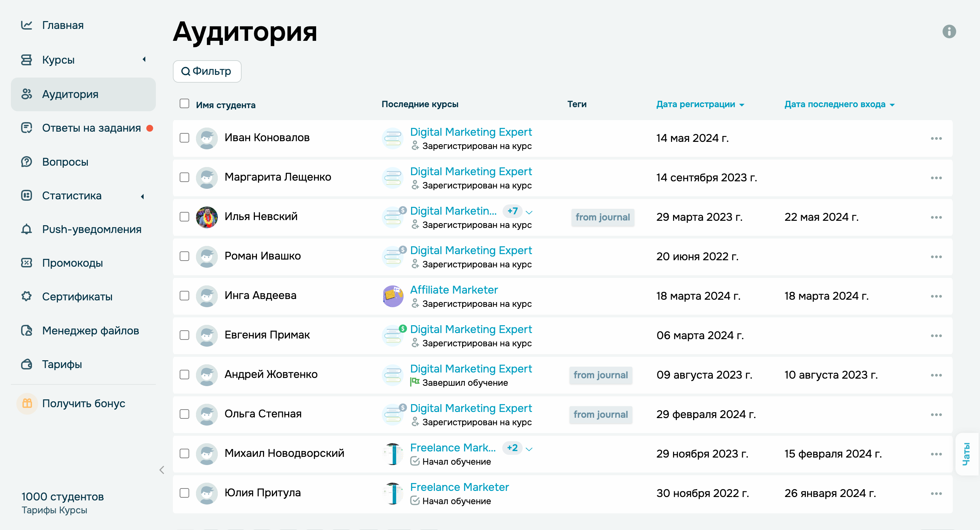Viewport: 980px width, 530px height.
Task: Click the Фильтр button
Action: coord(207,71)
